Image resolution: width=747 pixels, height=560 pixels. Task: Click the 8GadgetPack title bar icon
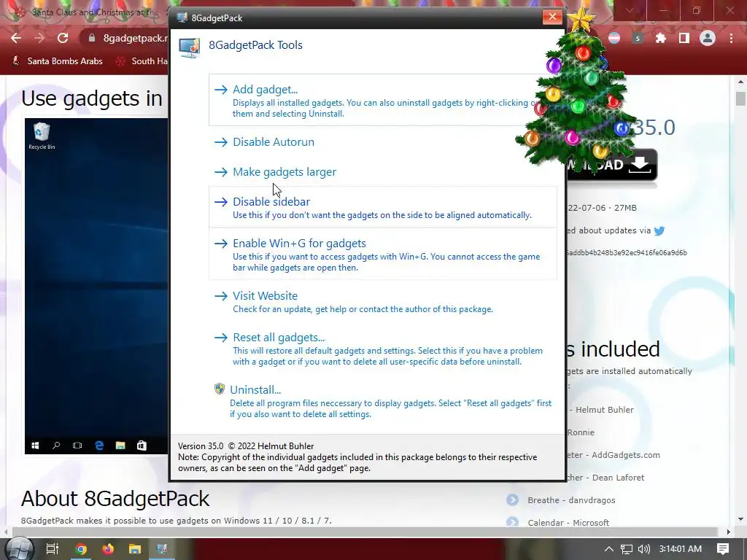[182, 18]
